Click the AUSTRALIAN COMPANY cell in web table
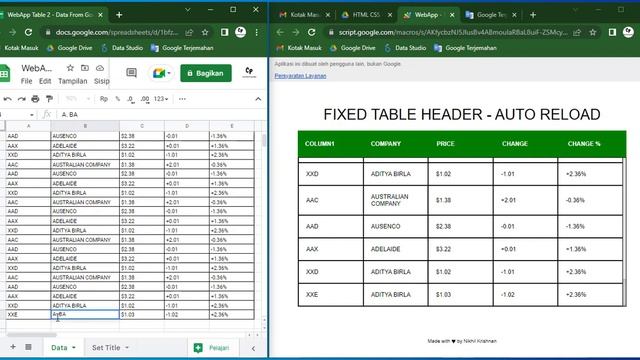The image size is (640, 360). [x=395, y=200]
